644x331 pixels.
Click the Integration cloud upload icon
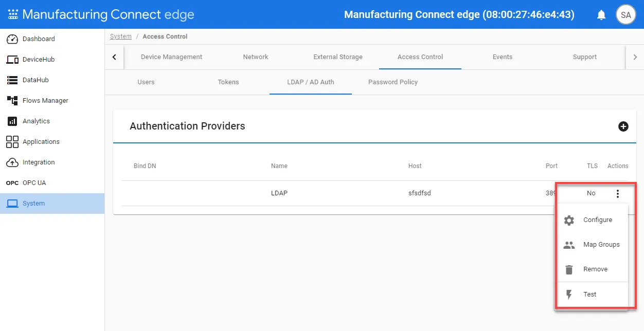(x=12, y=162)
